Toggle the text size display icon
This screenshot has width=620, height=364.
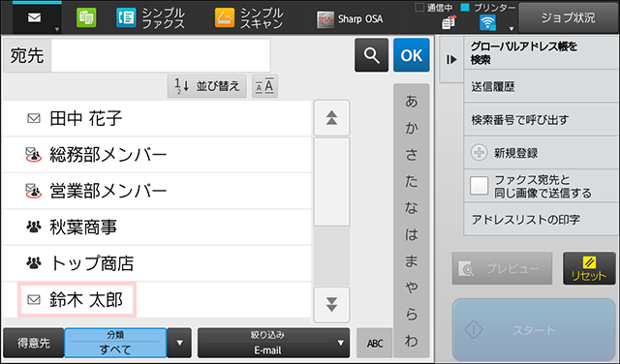click(264, 86)
